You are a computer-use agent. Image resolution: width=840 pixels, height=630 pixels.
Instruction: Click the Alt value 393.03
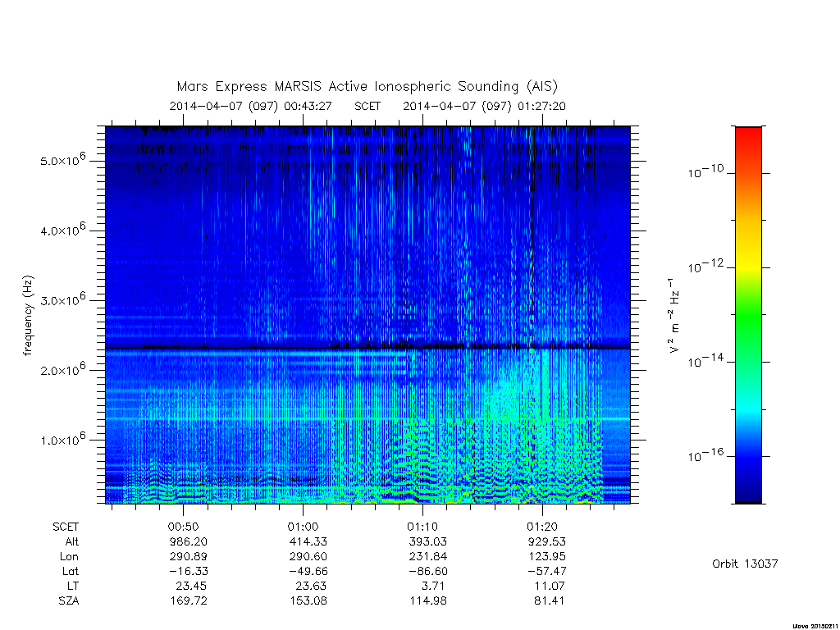pyautogui.click(x=427, y=541)
